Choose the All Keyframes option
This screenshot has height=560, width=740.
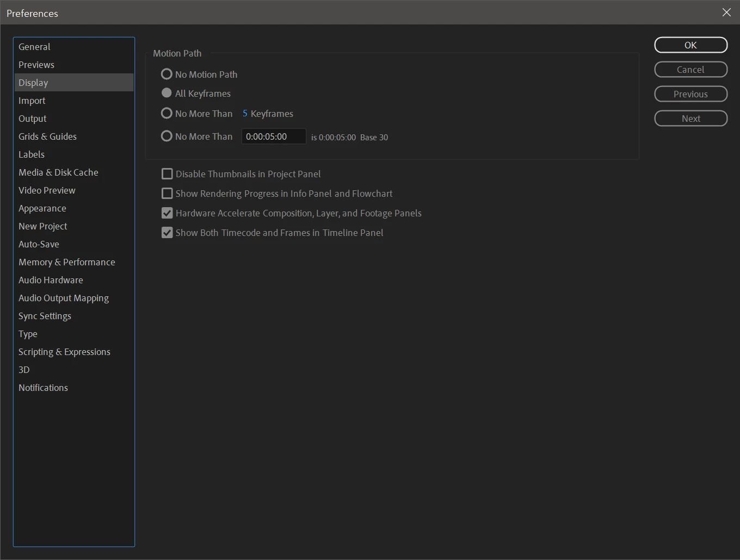166,93
